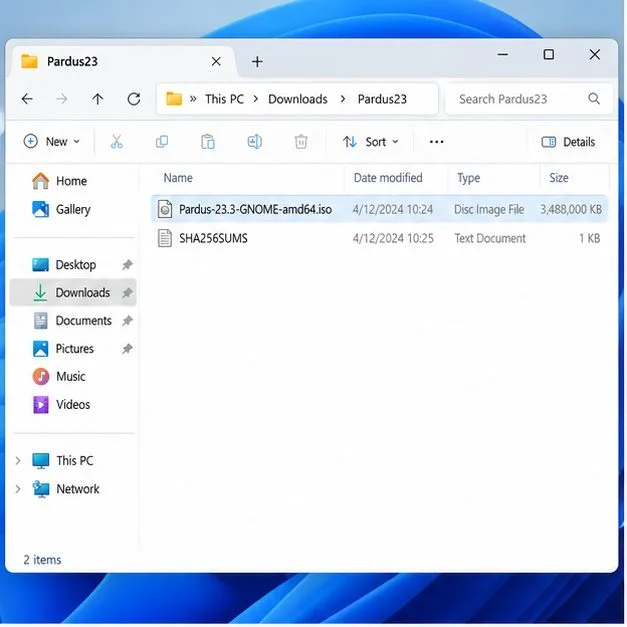Click the pin icon beside Documents
The width and height of the screenshot is (627, 627).
coord(127,321)
